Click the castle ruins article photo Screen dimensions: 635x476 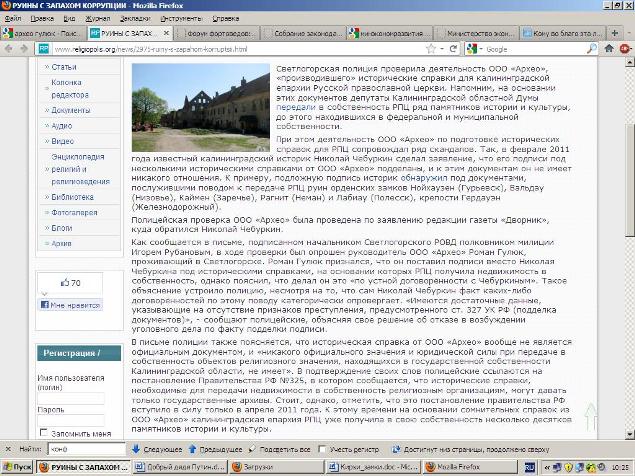tap(200, 107)
